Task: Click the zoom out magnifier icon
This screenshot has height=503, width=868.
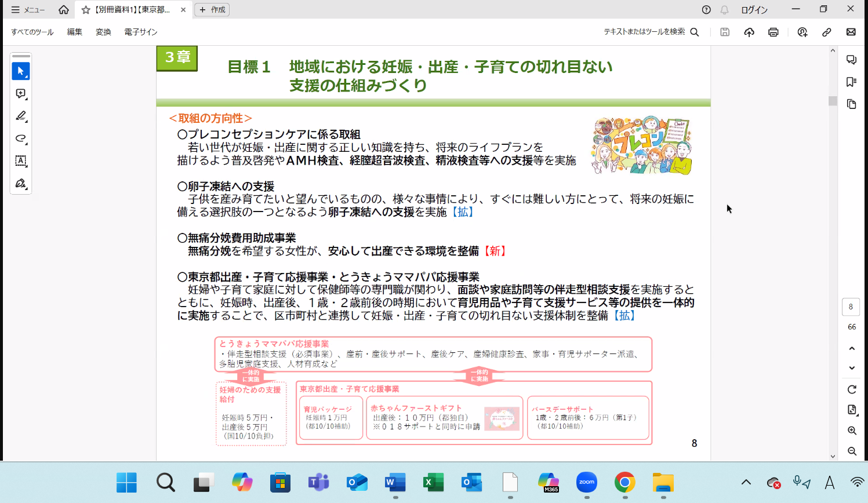Action: click(852, 451)
